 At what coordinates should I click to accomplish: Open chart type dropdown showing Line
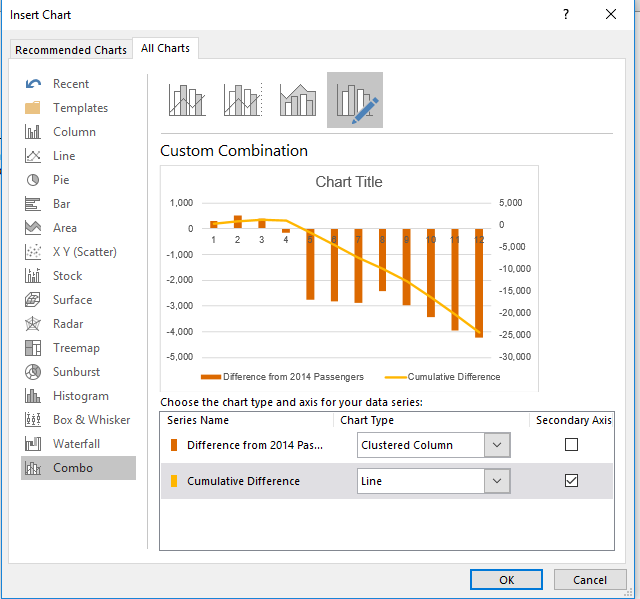click(497, 481)
